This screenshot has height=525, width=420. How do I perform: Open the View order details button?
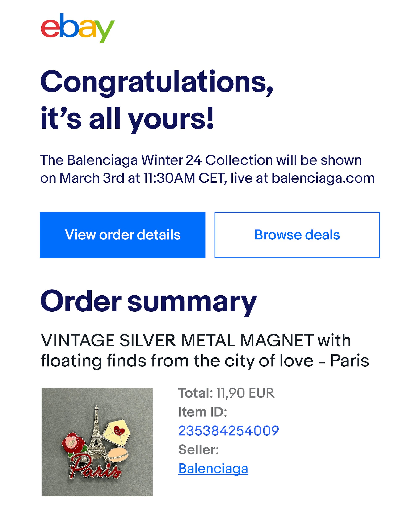[x=122, y=235]
